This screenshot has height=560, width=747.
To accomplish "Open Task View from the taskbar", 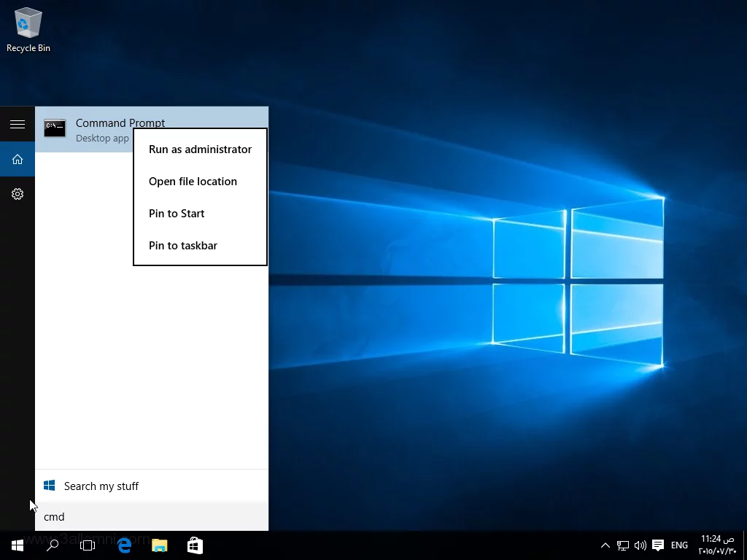I will (x=88, y=545).
